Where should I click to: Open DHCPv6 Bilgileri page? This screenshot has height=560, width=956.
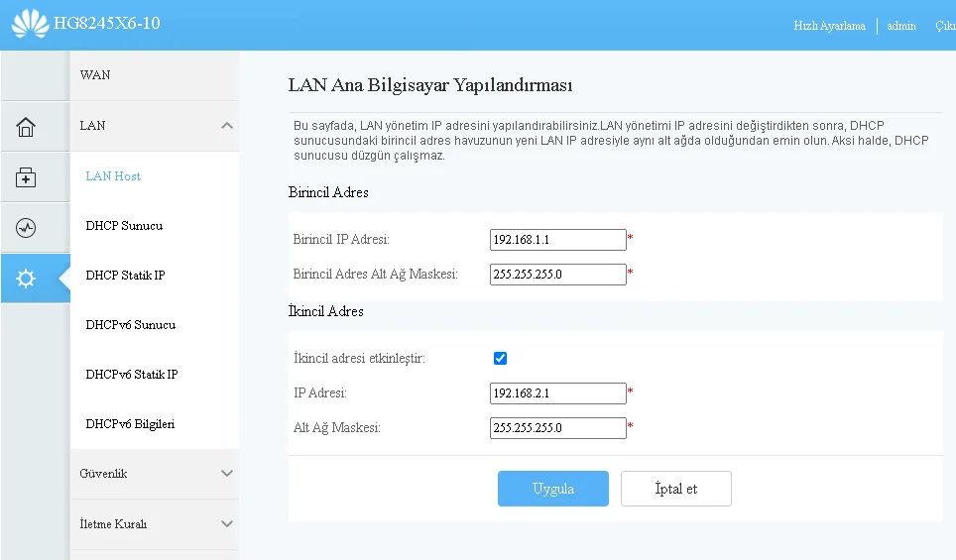coord(130,424)
